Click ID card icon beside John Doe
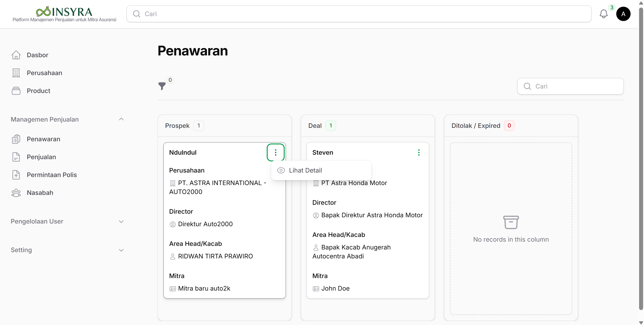 [x=316, y=289]
